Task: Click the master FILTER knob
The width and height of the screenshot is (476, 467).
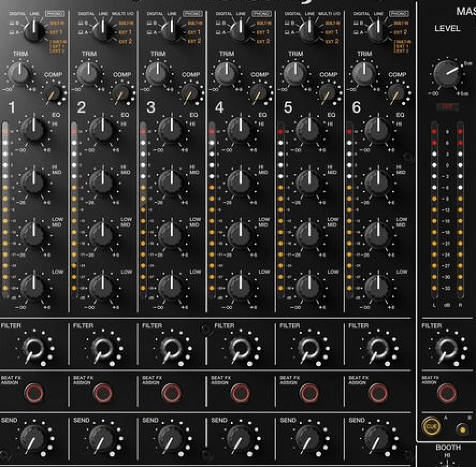Action: point(446,349)
